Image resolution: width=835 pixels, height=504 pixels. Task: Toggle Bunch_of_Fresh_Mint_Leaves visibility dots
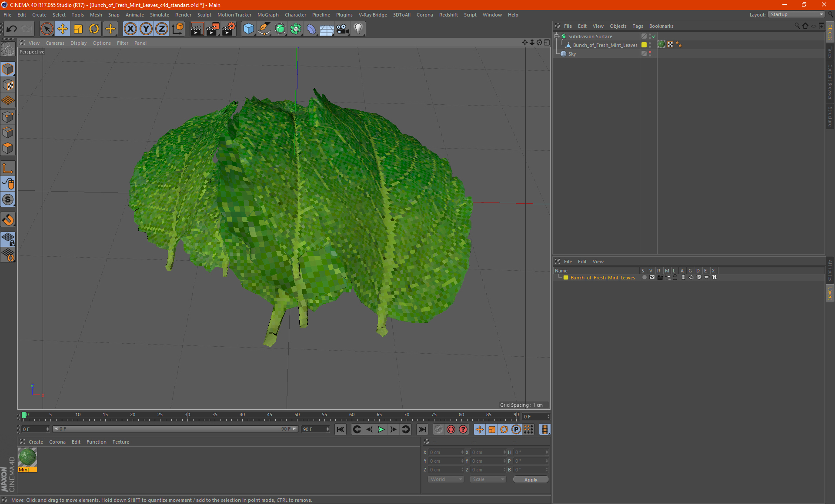[650, 45]
